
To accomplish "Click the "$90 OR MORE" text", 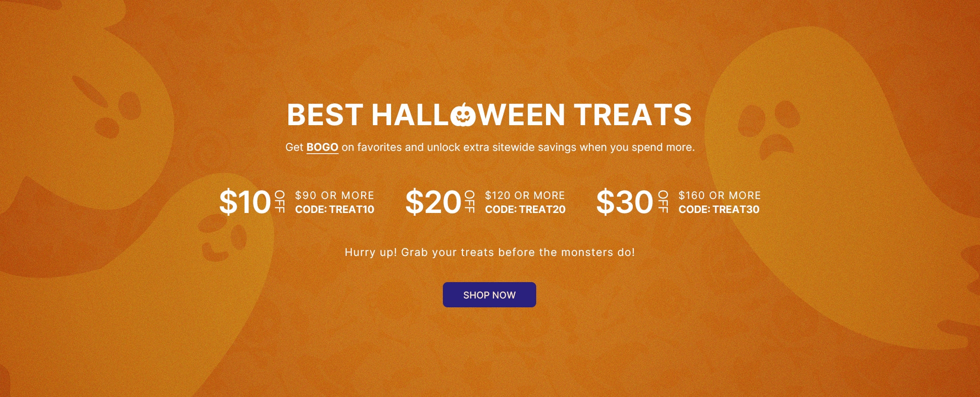I will [x=335, y=195].
